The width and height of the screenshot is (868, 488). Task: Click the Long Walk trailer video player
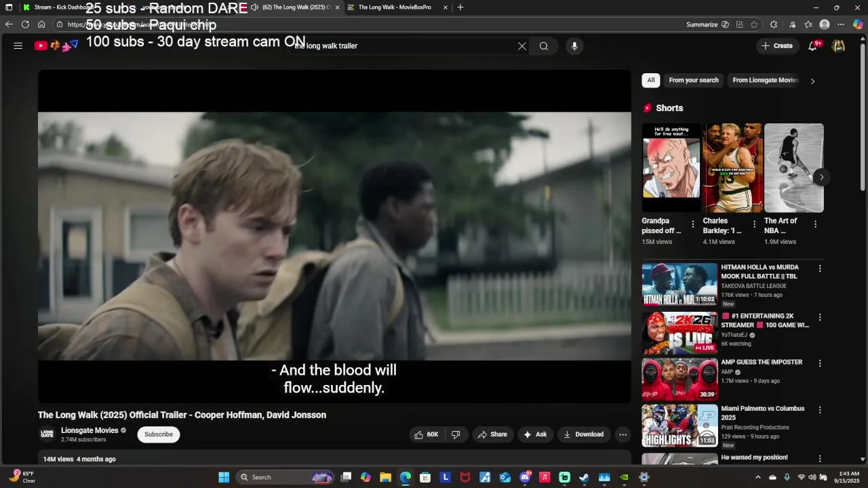(334, 236)
